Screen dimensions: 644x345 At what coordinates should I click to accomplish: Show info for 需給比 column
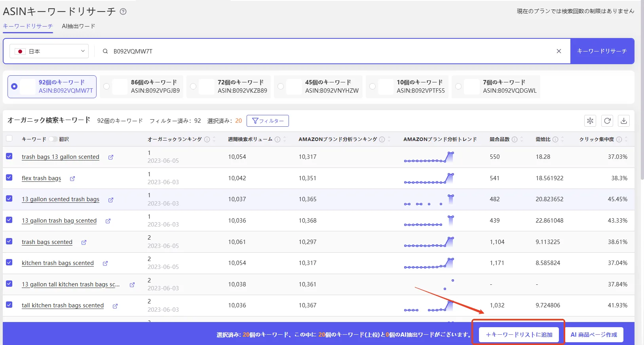pyautogui.click(x=555, y=139)
